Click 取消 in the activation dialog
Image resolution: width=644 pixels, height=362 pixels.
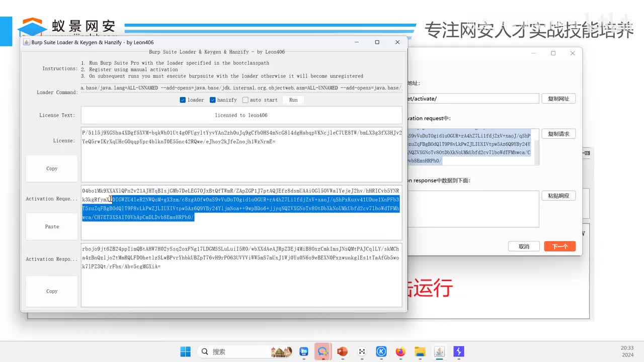tap(524, 246)
